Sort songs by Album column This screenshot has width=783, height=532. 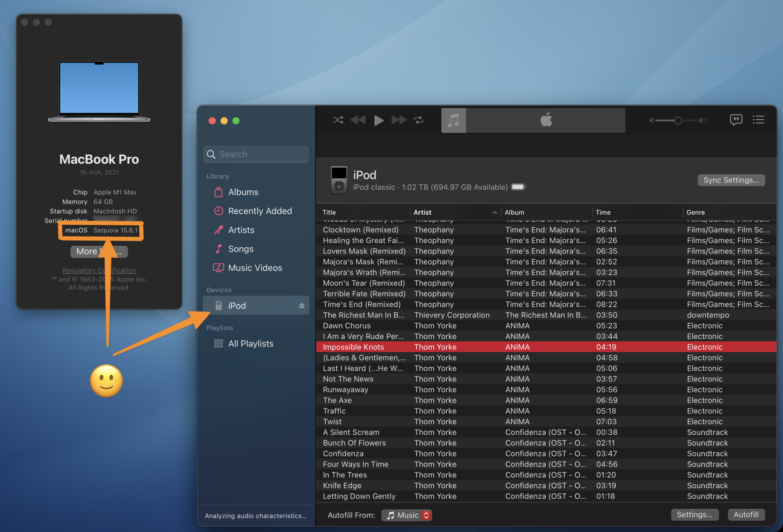[514, 213]
